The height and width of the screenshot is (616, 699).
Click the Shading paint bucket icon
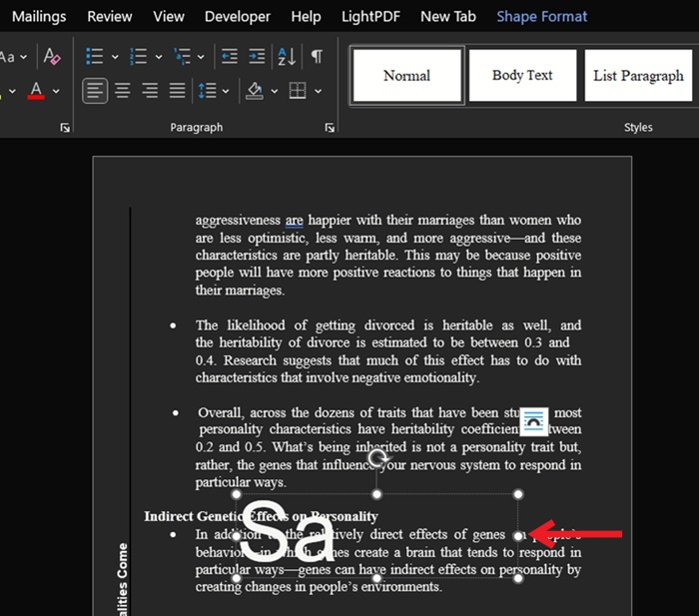tap(255, 91)
